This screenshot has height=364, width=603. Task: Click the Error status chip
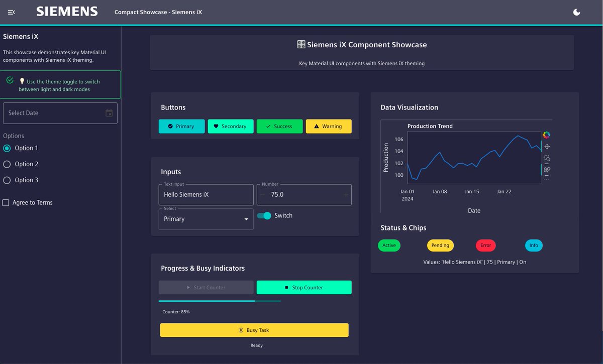485,246
